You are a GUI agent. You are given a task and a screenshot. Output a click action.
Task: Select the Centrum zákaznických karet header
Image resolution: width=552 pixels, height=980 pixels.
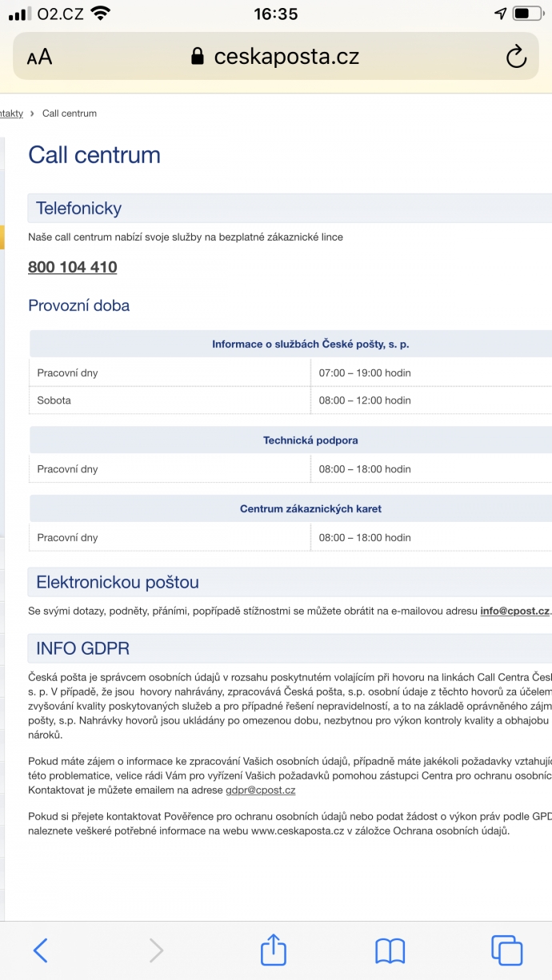tap(310, 509)
